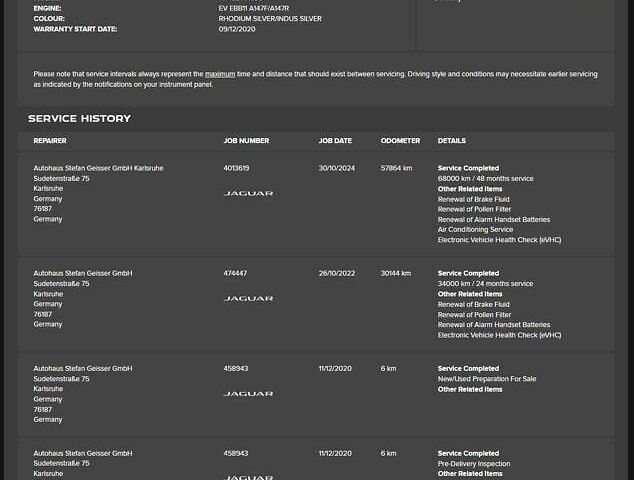This screenshot has height=480, width=634.
Task: Click the Jaguar logo beside job 474447
Action: 248,298
